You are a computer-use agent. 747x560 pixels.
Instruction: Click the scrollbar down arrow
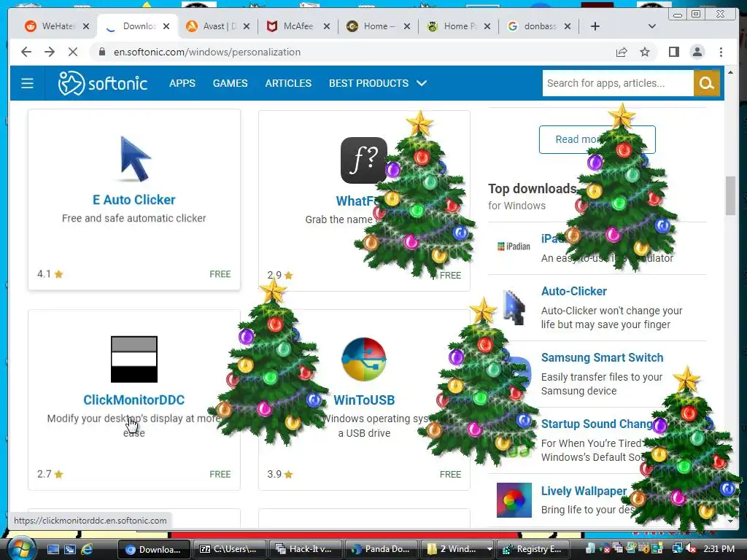point(730,521)
